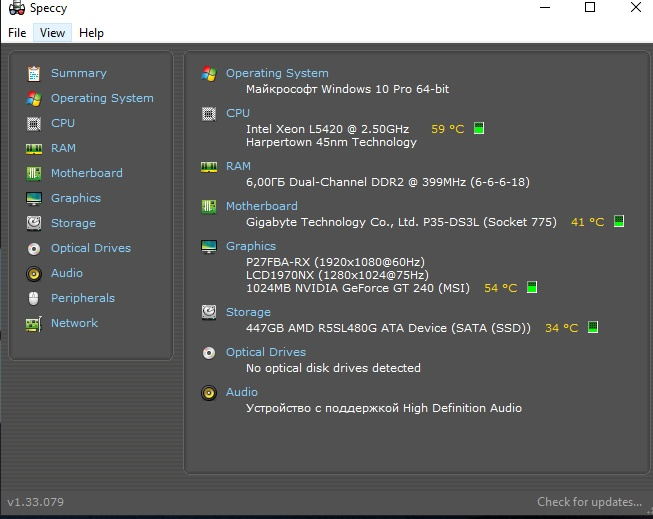Click the Peripherals mouse icon in sidebar
Image resolution: width=653 pixels, height=519 pixels.
point(34,299)
